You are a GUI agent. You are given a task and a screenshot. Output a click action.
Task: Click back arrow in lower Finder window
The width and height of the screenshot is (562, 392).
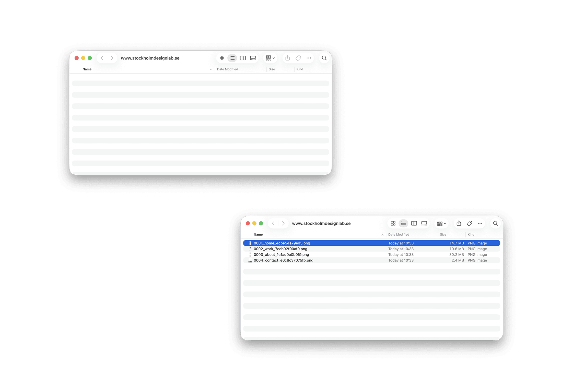(273, 223)
